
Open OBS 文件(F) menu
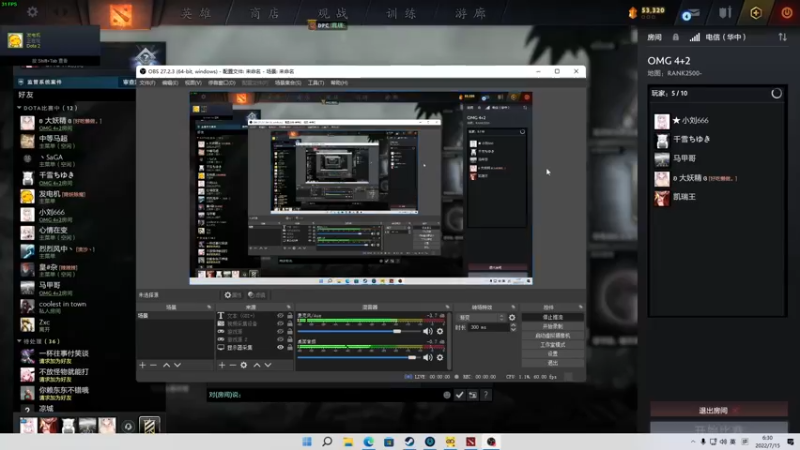[x=147, y=83]
